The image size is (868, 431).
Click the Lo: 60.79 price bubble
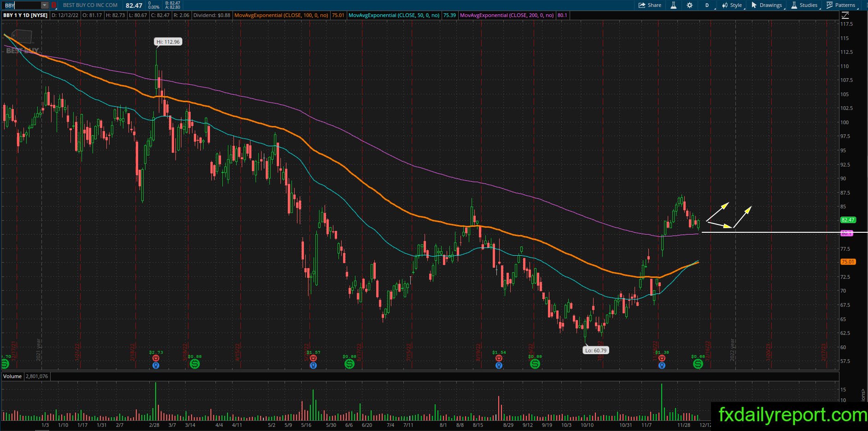click(596, 351)
